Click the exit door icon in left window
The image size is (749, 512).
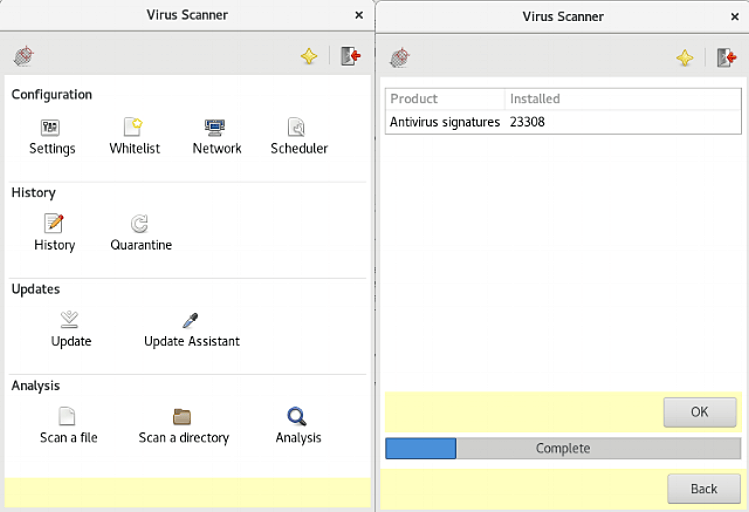click(350, 56)
